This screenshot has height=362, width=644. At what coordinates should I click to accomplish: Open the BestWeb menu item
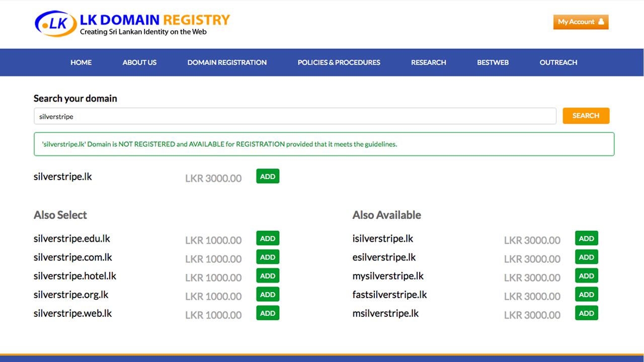(493, 62)
